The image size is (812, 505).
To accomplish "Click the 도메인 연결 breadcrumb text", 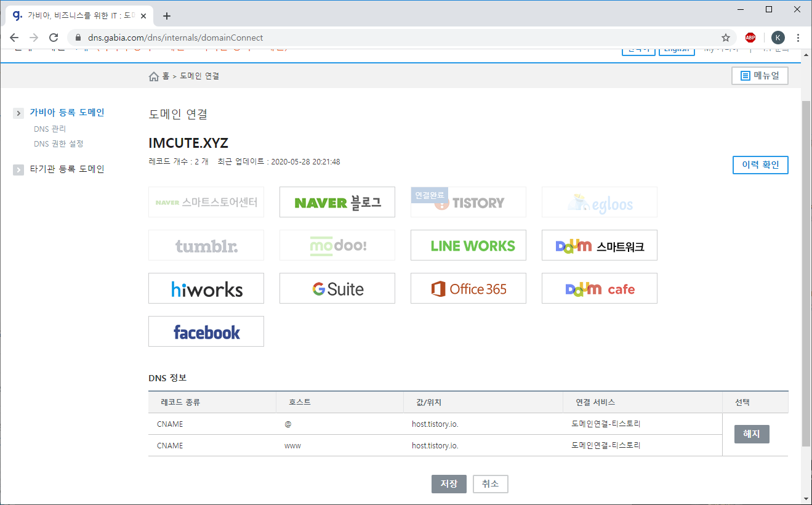I will point(199,76).
